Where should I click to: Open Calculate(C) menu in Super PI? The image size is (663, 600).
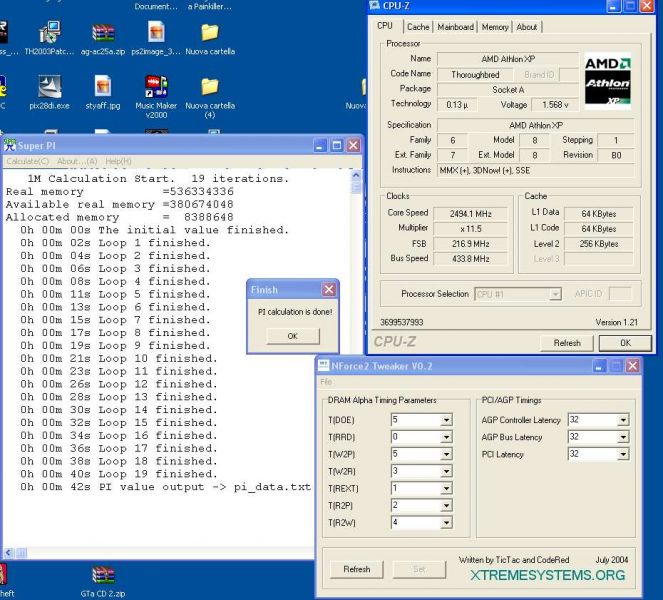(28, 161)
